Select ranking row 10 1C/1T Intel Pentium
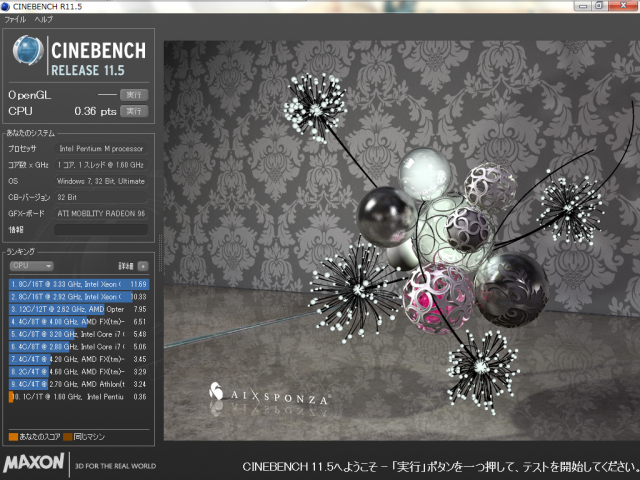This screenshot has width=640, height=480. click(x=79, y=397)
